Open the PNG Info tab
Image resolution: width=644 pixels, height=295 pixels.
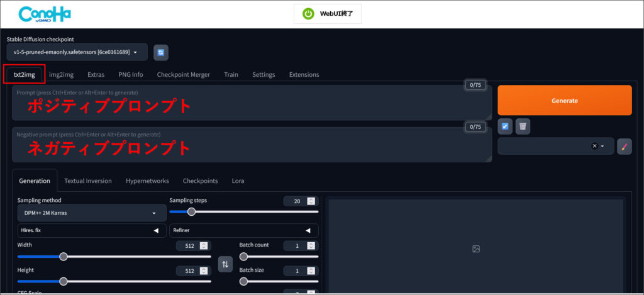[131, 75]
